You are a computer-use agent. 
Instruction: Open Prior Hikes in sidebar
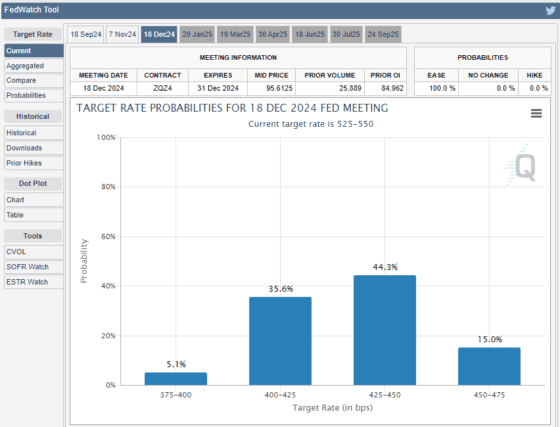(x=34, y=163)
